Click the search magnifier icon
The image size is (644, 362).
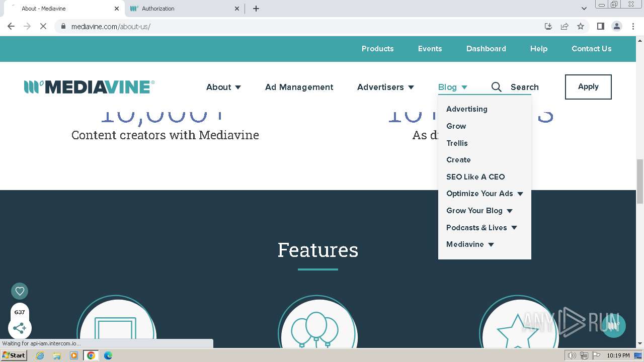[497, 87]
